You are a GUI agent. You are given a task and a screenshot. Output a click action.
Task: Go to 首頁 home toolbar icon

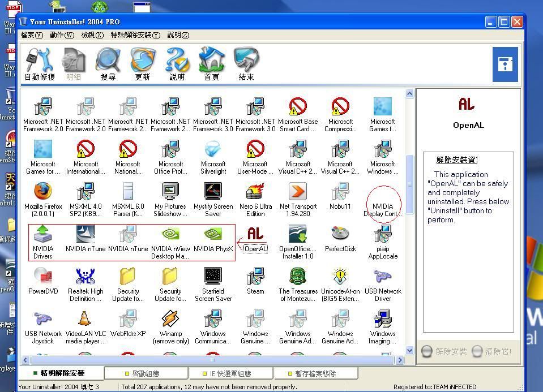[x=212, y=63]
